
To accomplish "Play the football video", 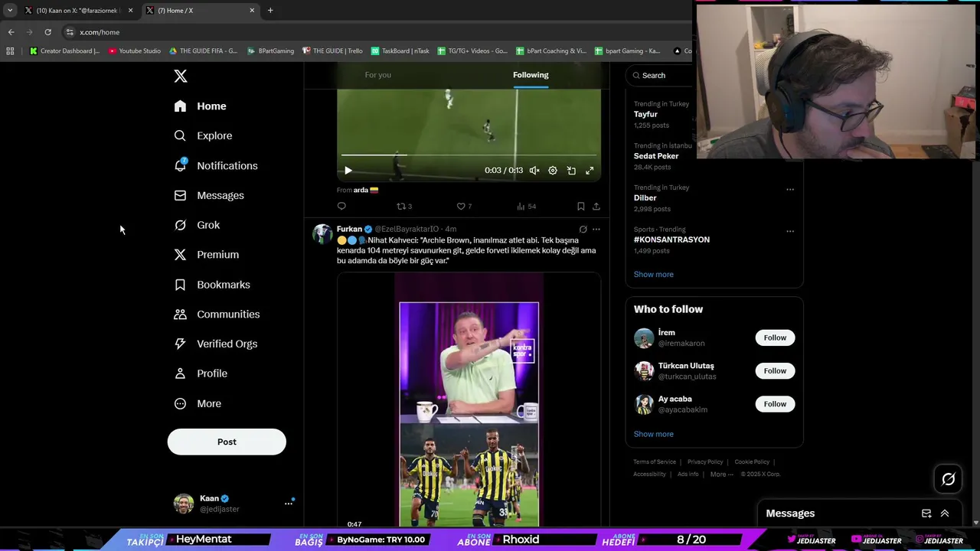I will coord(348,171).
